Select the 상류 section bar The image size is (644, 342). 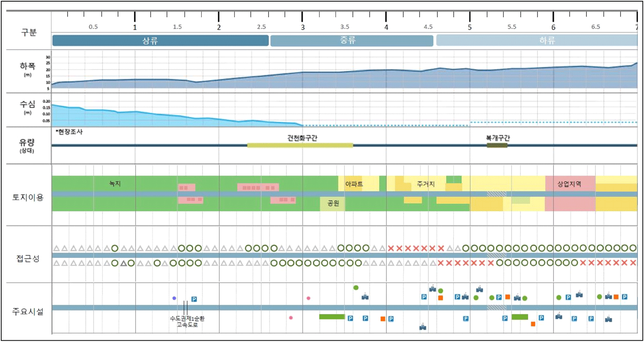160,40
